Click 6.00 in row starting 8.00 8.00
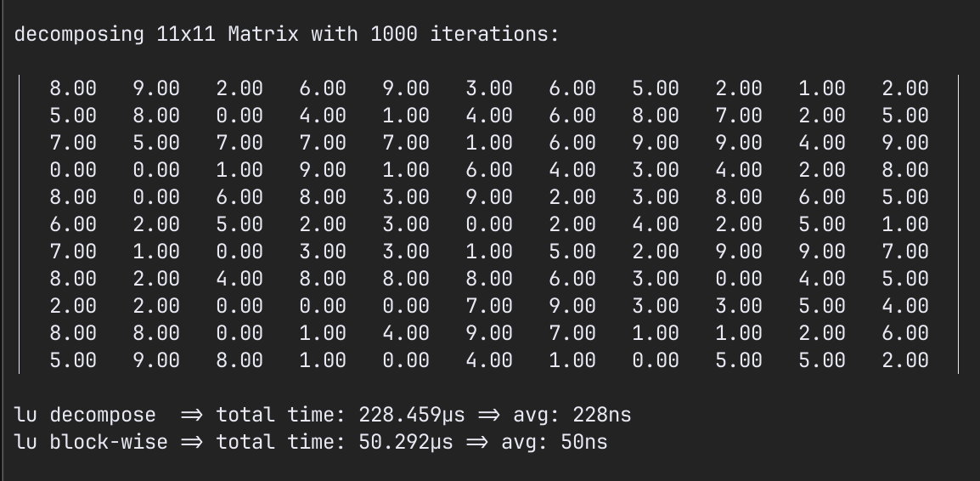Viewport: 980px width, 481px height. tap(905, 333)
